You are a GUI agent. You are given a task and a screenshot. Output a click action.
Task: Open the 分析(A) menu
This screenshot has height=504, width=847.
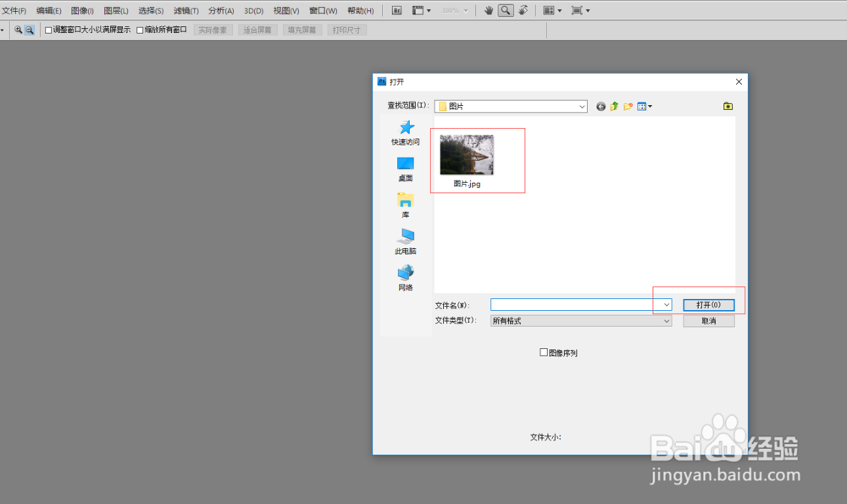[221, 11]
